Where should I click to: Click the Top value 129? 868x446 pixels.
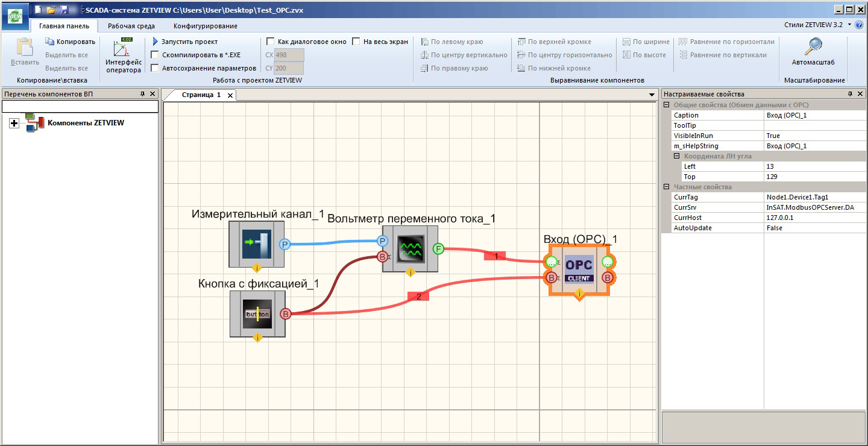click(x=815, y=177)
